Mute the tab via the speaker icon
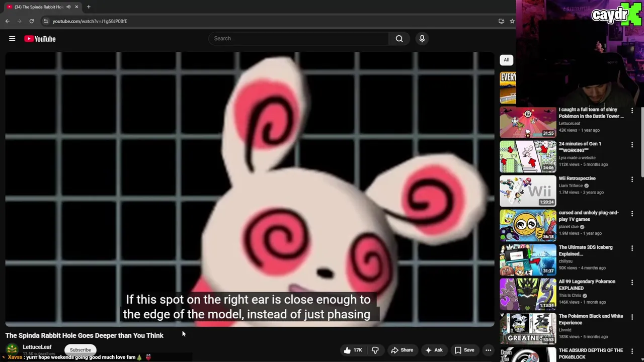 (x=68, y=7)
